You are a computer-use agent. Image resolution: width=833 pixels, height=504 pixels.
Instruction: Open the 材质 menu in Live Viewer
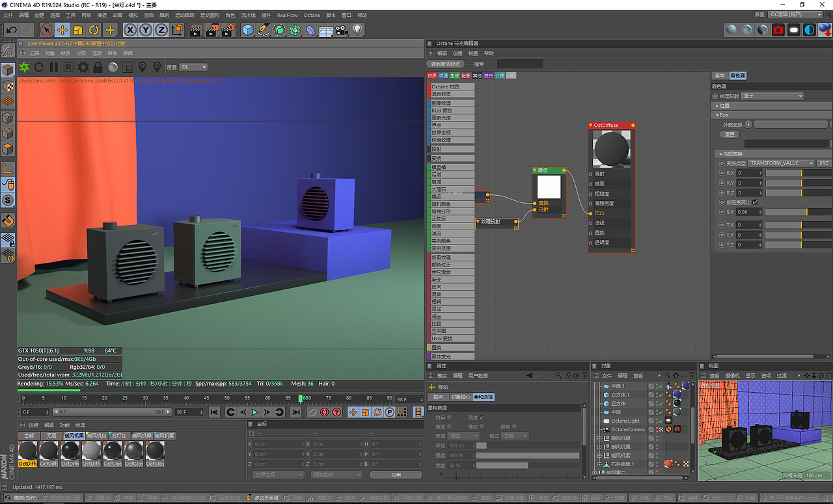click(65, 53)
